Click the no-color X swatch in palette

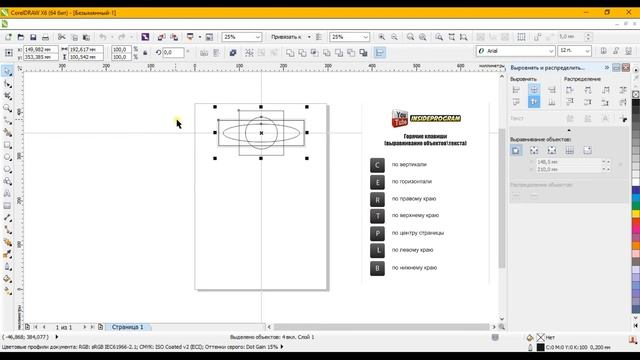pyautogui.click(x=636, y=94)
